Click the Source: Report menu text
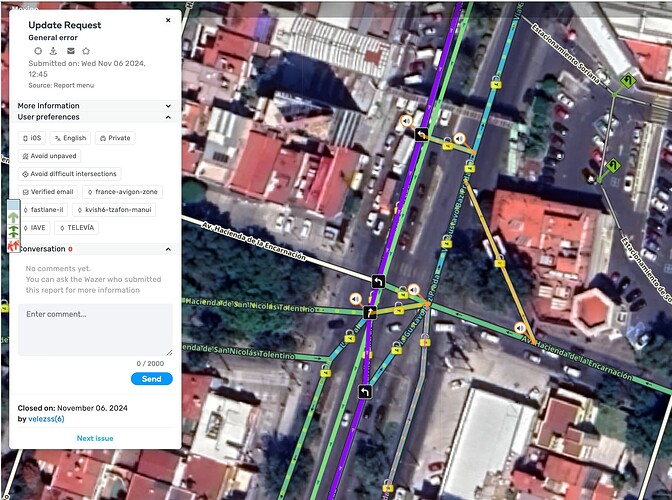The image size is (672, 500). click(x=61, y=85)
